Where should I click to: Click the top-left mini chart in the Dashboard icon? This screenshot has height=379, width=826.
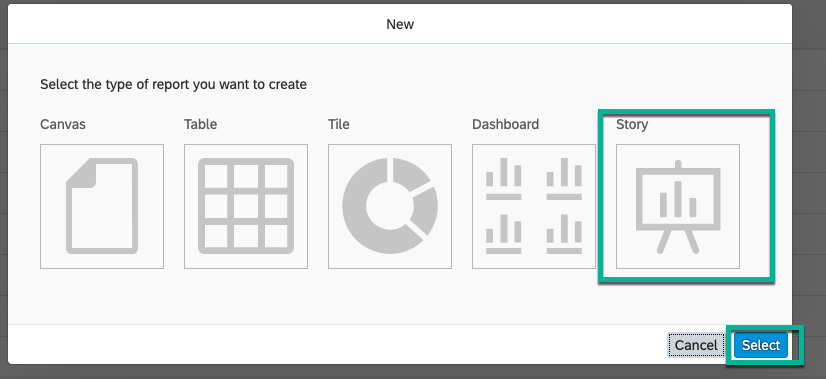pyautogui.click(x=504, y=179)
